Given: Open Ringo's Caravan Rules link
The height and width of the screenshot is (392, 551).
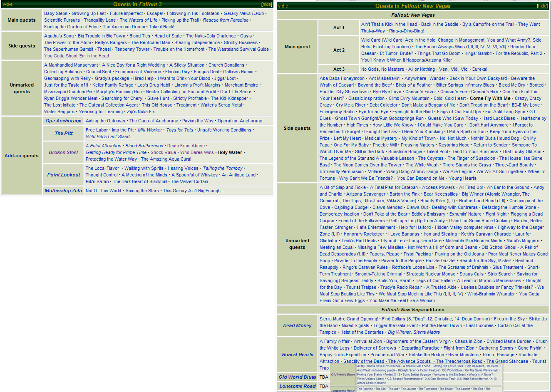Looking at the screenshot, I should click(x=365, y=267).
